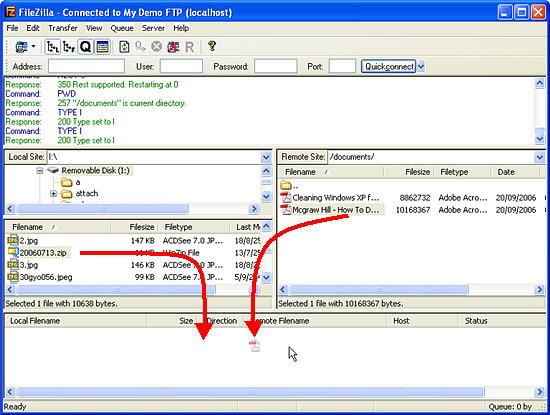Click the Disconnect icon
The image size is (550, 415).
173,47
